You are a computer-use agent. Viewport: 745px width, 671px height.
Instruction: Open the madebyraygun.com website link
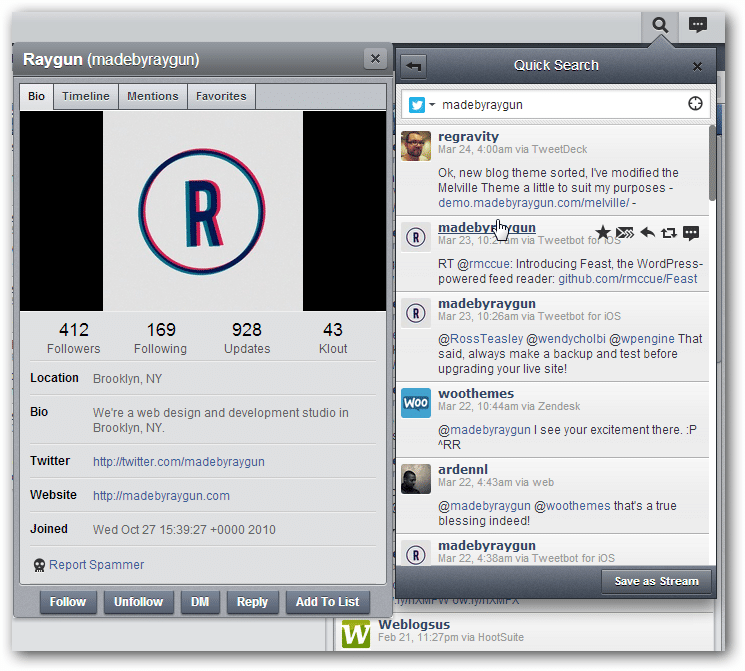161,495
